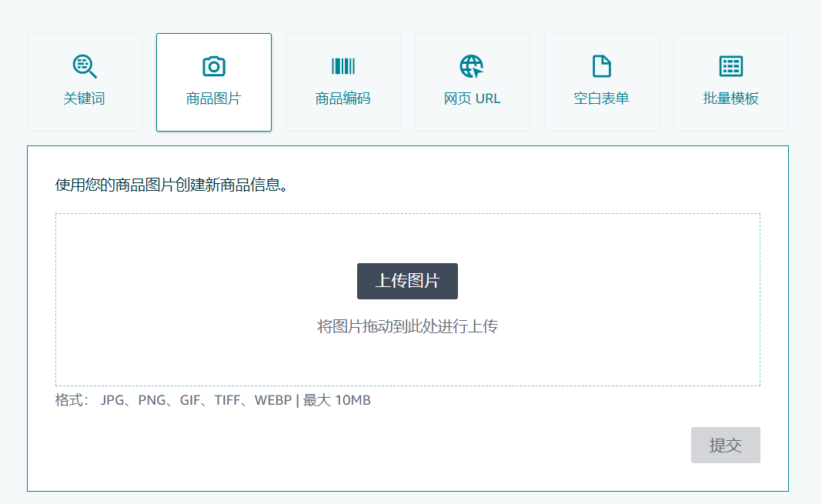
Task: Click the keyword search magnifier icon
Action: [x=85, y=66]
